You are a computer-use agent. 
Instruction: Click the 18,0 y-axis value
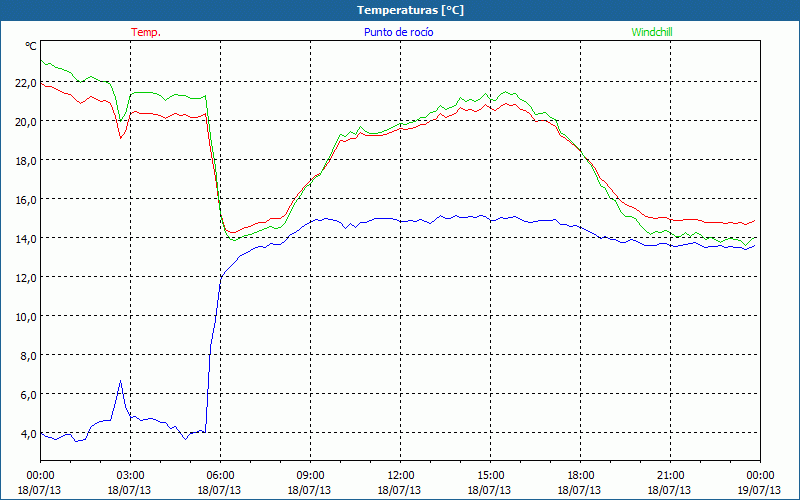tap(26, 161)
